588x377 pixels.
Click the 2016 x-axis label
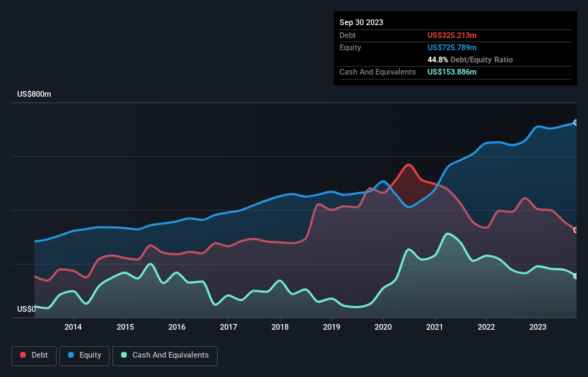177,327
